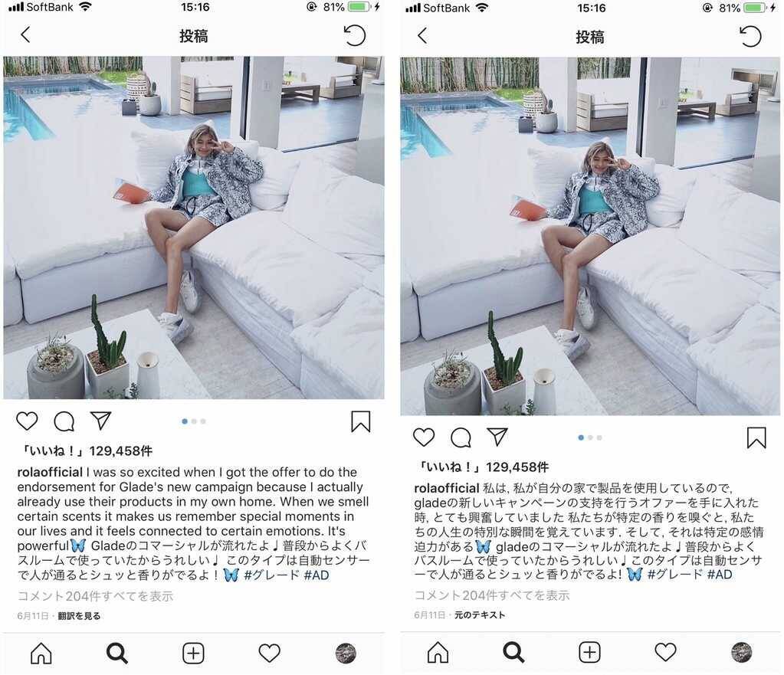Screen dimensions: 784x675
Task: Open Search tab in the left bottom bar
Action: pos(117,653)
